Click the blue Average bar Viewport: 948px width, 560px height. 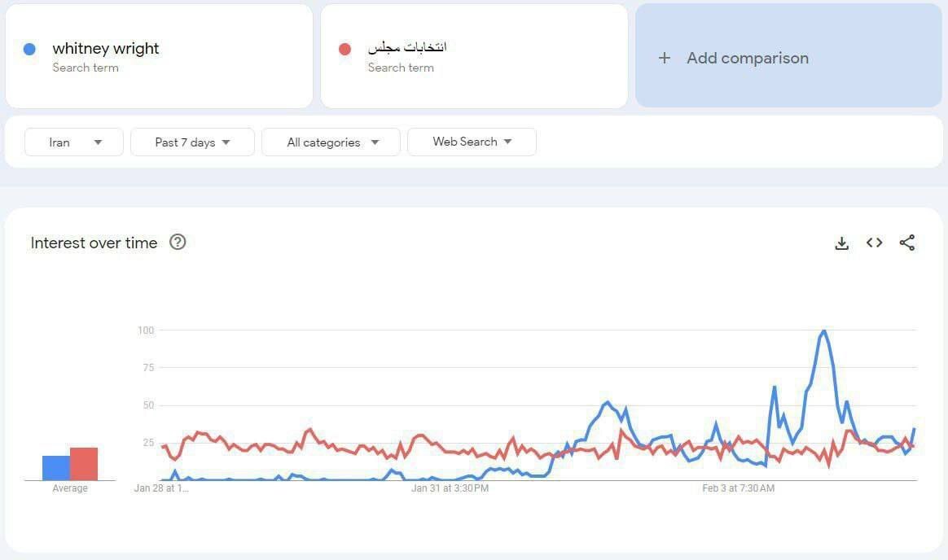point(56,468)
